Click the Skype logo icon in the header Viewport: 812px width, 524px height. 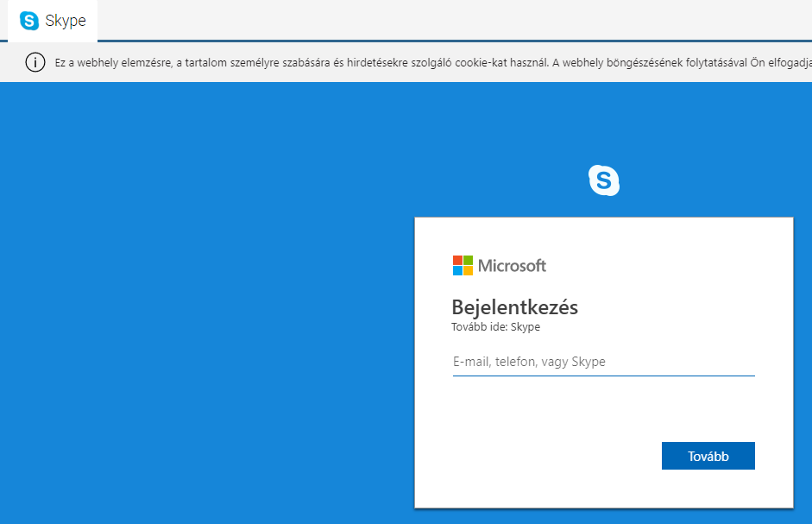[29, 21]
